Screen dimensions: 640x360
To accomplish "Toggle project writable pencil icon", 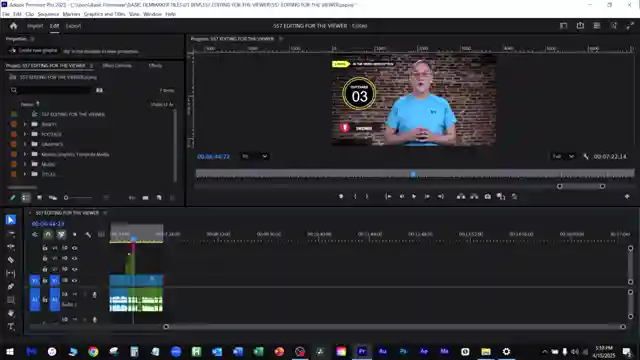I will coord(12,198).
